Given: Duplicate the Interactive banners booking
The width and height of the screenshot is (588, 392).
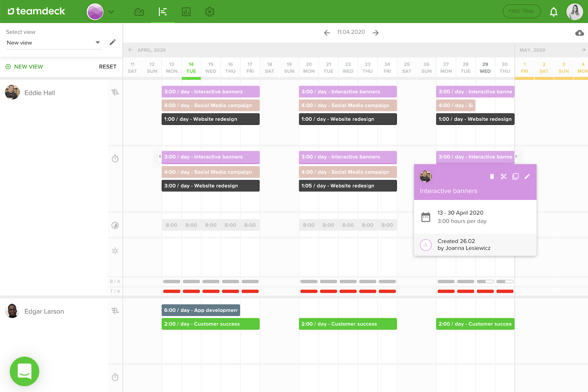Looking at the screenshot, I should pyautogui.click(x=515, y=177).
